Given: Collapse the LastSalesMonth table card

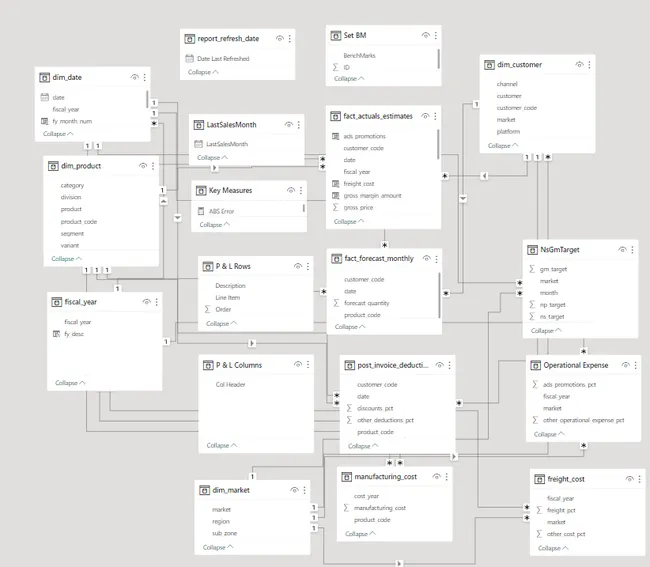Looking at the screenshot, I should coord(212,158).
